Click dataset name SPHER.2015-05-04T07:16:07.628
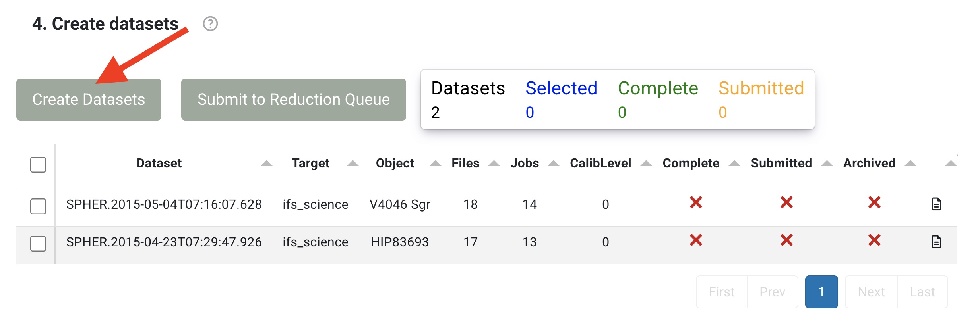 click(164, 204)
